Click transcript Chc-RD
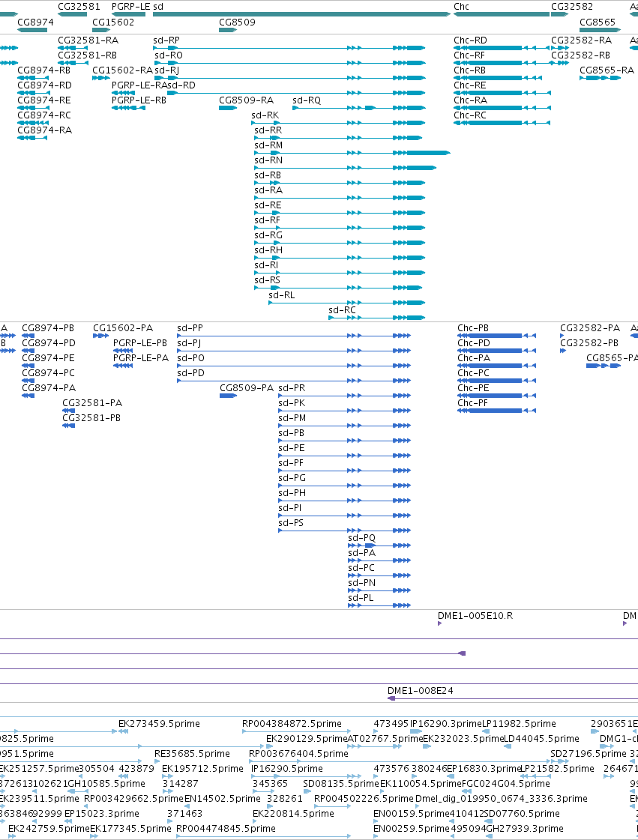Viewport: 638px width, 840px height. pyautogui.click(x=502, y=48)
